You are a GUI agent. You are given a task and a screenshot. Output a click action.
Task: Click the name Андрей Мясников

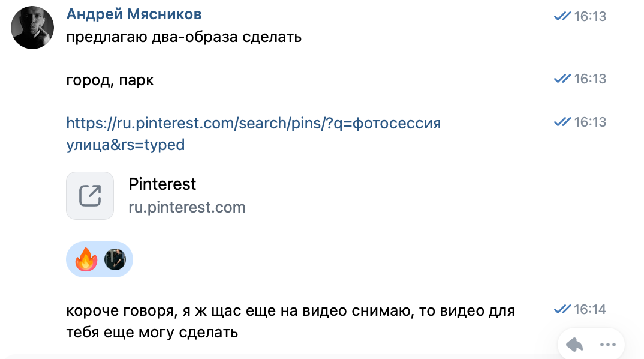133,14
